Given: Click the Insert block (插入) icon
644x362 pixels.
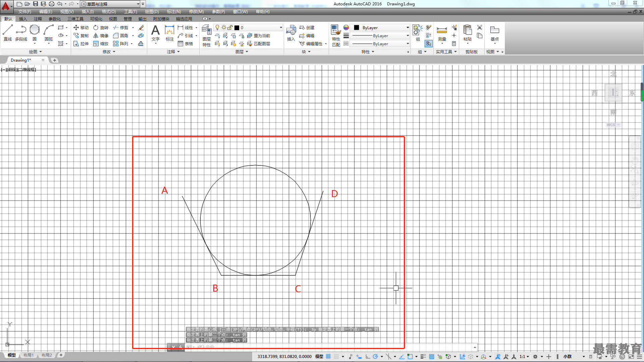Looking at the screenshot, I should click(291, 33).
